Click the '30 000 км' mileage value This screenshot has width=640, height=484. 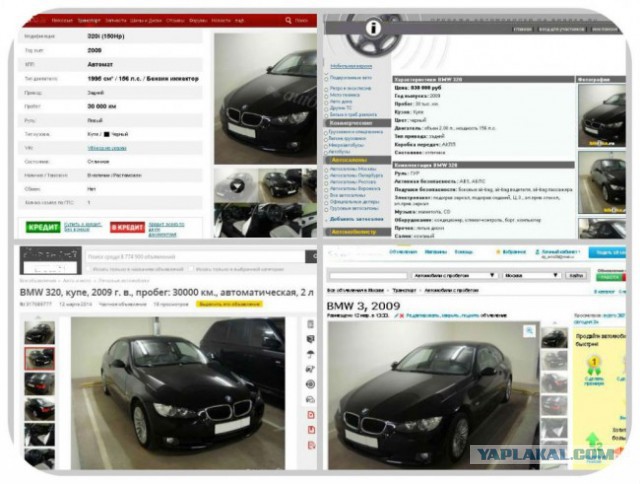tap(102, 106)
